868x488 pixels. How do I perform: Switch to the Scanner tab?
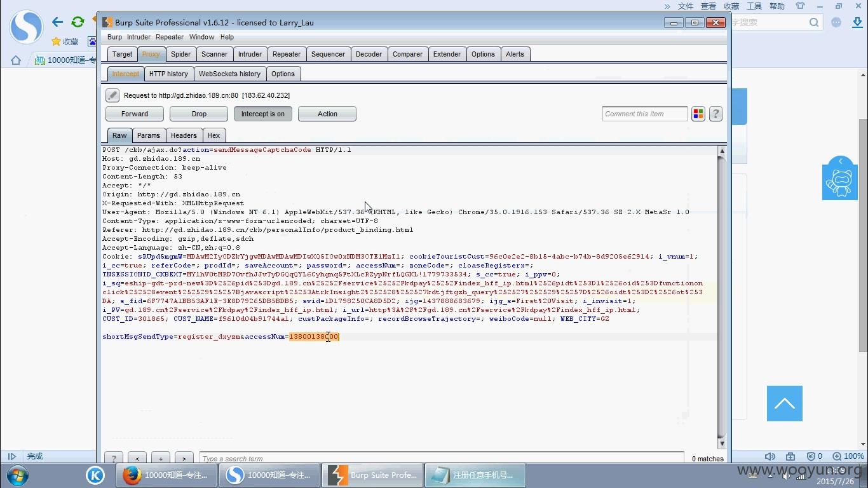pos(214,54)
